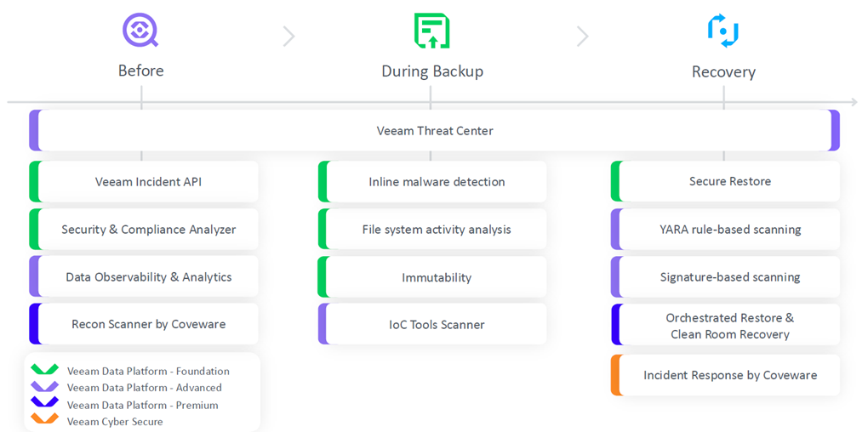Click the purple Before magnifier icon
This screenshot has width=868, height=432.
point(140,30)
